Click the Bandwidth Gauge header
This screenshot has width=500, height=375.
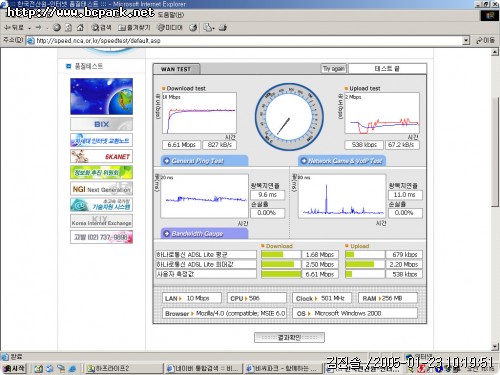click(x=204, y=234)
